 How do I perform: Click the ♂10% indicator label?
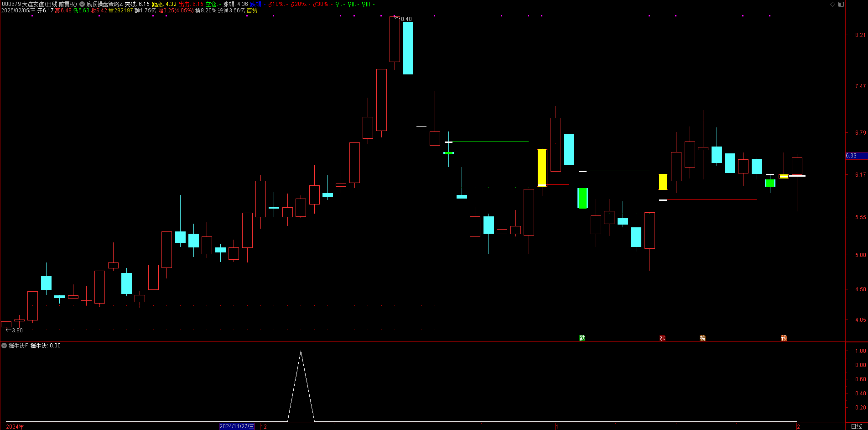(277, 4)
